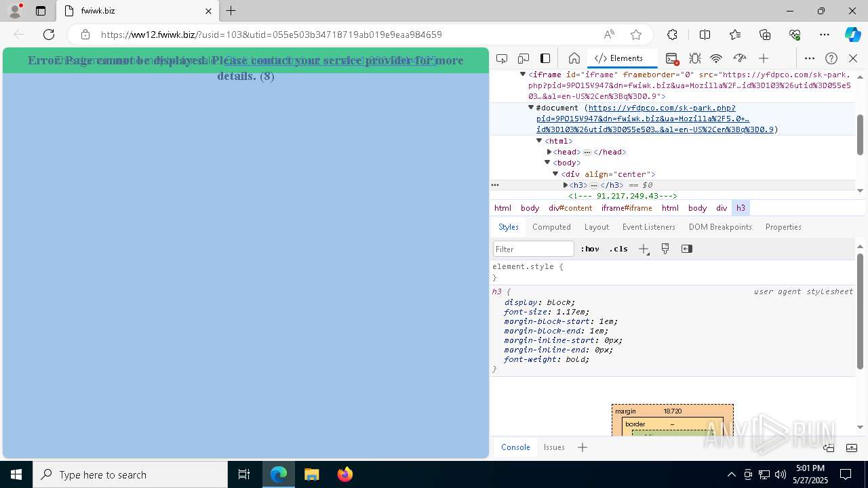Toggle split screen view in Edge
The width and height of the screenshot is (868, 488).
(705, 35)
